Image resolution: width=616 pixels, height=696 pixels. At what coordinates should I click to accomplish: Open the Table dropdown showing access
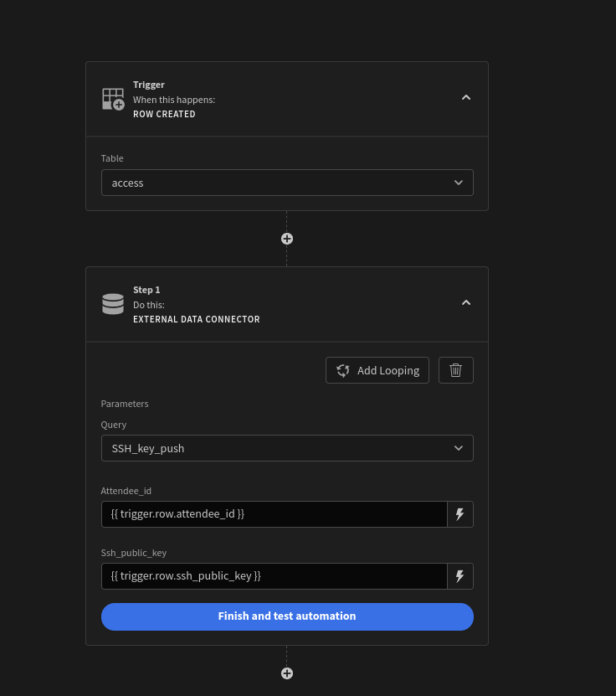[287, 183]
